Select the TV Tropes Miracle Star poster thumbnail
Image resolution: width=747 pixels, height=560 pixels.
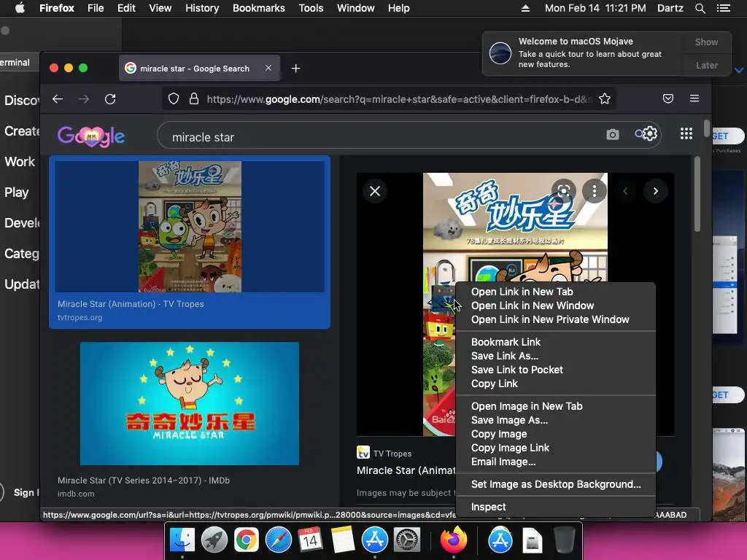point(190,227)
